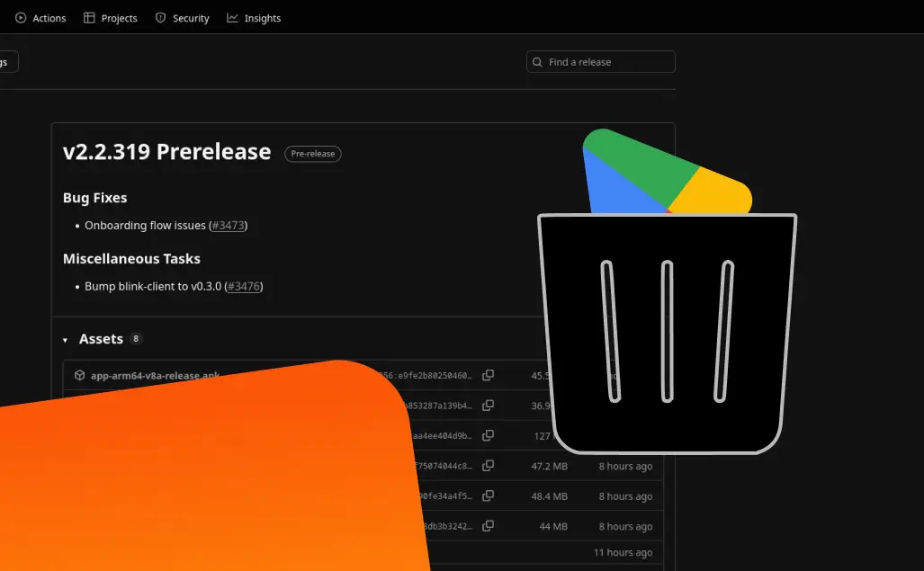Viewport: 924px width, 571px height.
Task: Click 8 hours ago beside 44 MB
Action: [626, 527]
